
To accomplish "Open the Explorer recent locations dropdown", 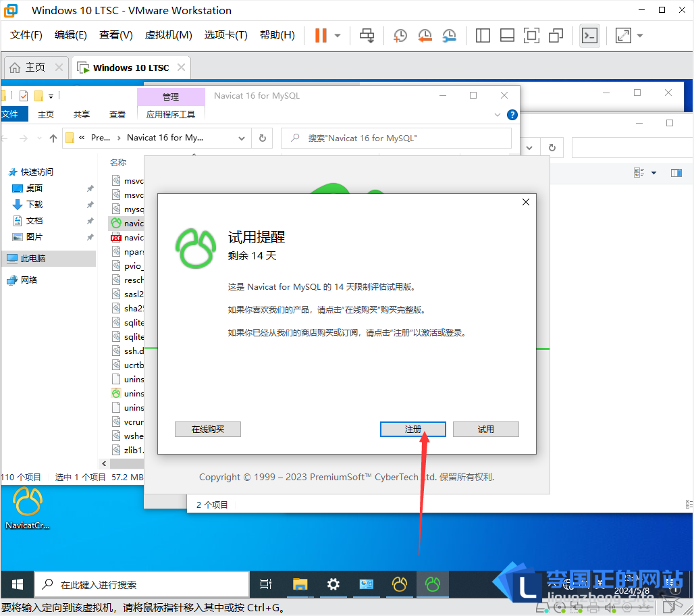I will pos(39,138).
